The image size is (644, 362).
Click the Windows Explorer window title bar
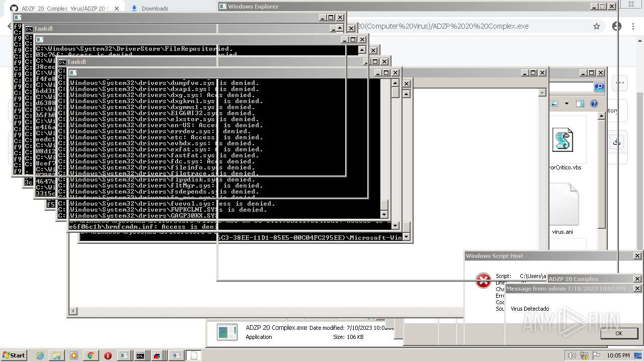[x=405, y=7]
